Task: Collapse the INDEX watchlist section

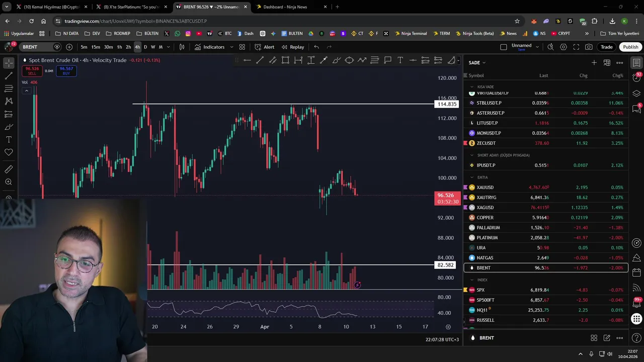Action: click(472, 280)
